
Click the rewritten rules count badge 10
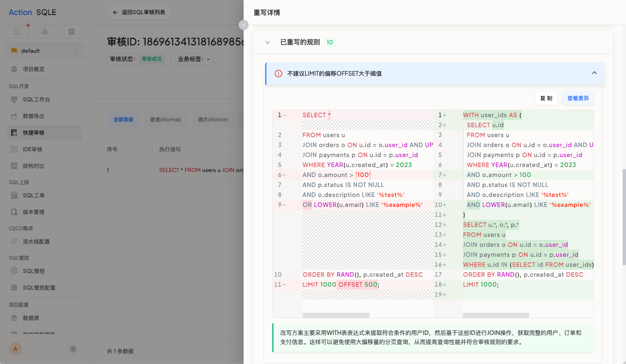pyautogui.click(x=330, y=42)
